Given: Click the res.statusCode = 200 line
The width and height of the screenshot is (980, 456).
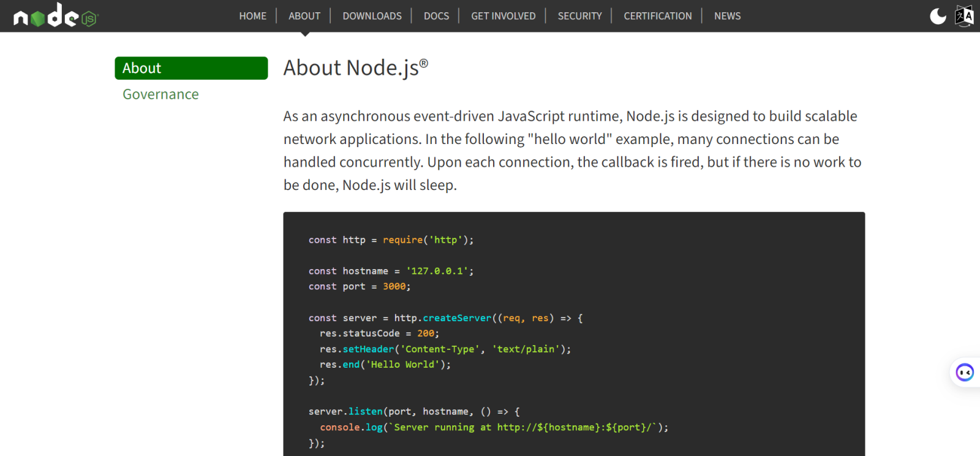Looking at the screenshot, I should 379,333.
